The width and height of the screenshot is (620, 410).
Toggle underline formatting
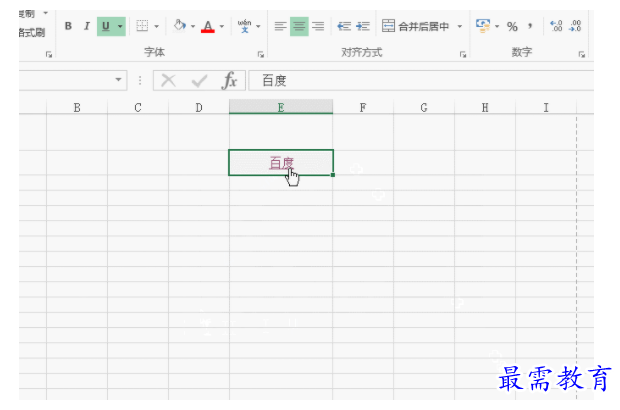point(106,26)
